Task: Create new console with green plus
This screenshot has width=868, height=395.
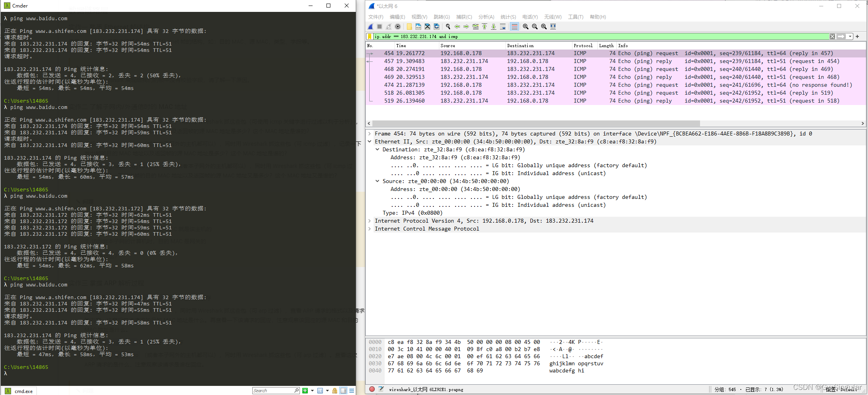Action: click(x=305, y=391)
